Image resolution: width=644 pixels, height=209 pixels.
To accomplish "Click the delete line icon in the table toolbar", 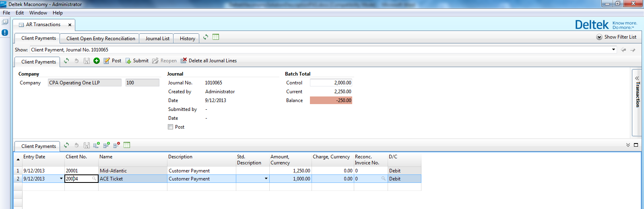I will [x=117, y=145].
